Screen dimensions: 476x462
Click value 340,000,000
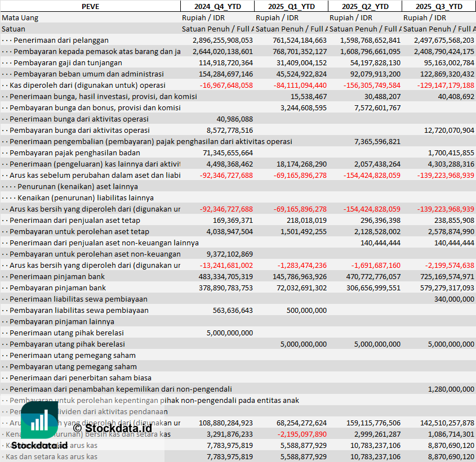(x=454, y=299)
